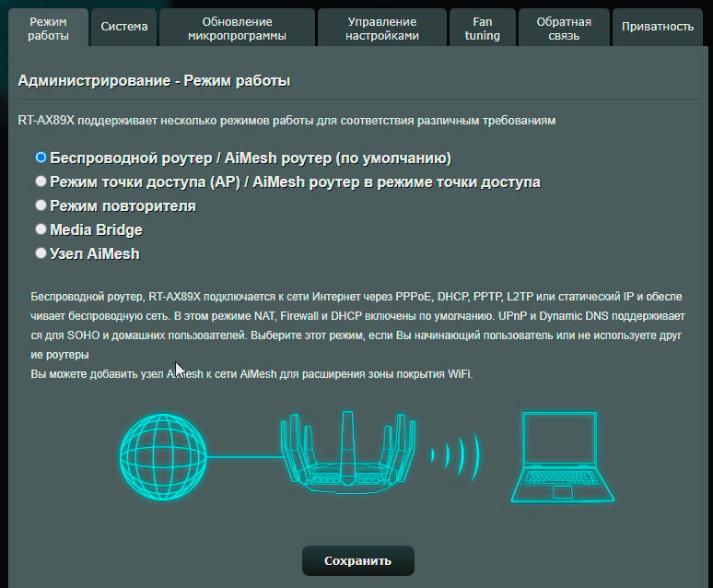Go to the Управление настройками tab
Viewport: 713px width, 588px height.
(382, 29)
